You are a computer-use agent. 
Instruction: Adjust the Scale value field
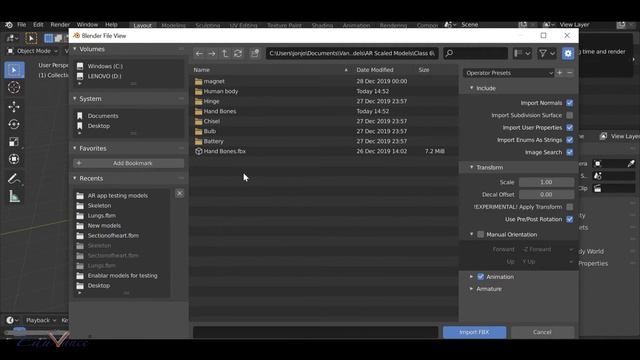[546, 182]
